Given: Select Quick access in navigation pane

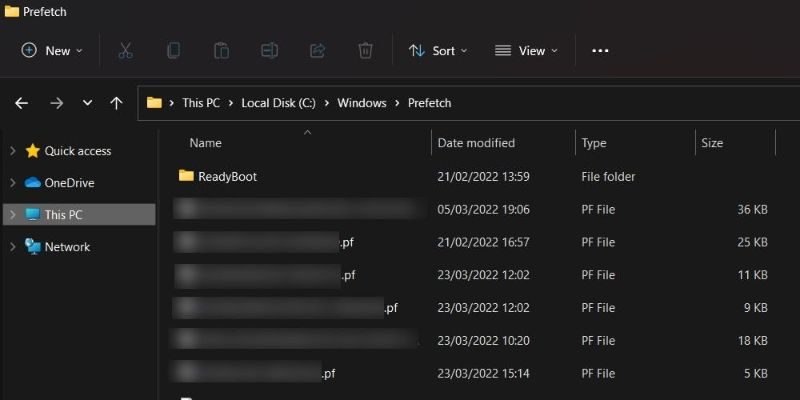Looking at the screenshot, I should pyautogui.click(x=78, y=151).
